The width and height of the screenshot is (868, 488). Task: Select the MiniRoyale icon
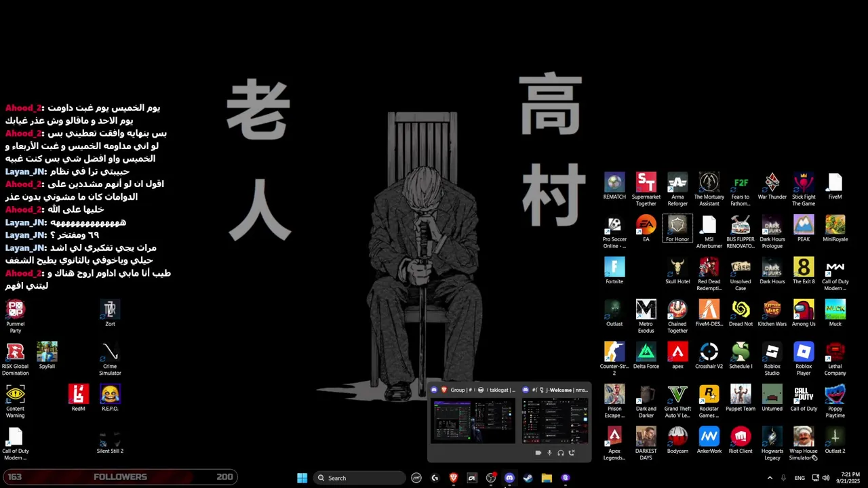pyautogui.click(x=835, y=228)
